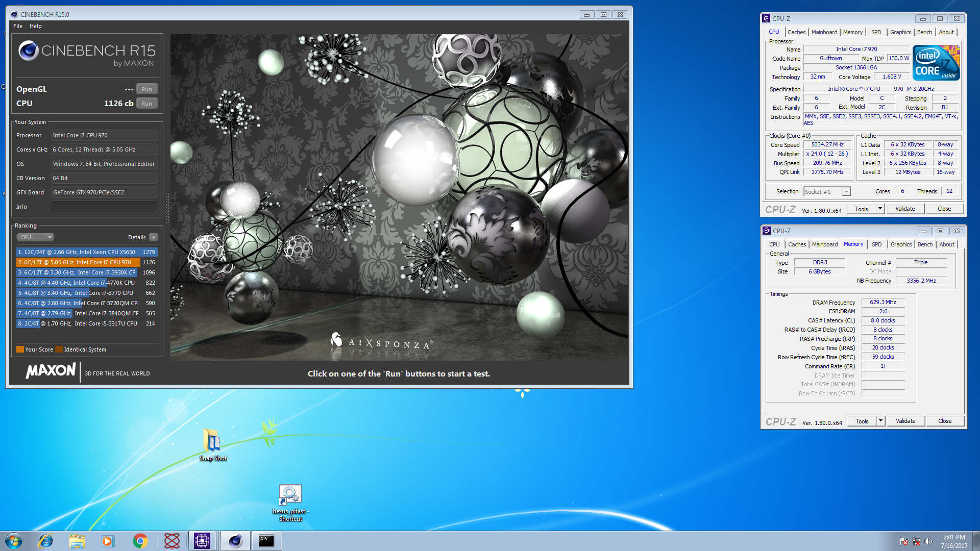The width and height of the screenshot is (980, 551).
Task: Select ranking row Core i5-3317U
Action: (87, 323)
